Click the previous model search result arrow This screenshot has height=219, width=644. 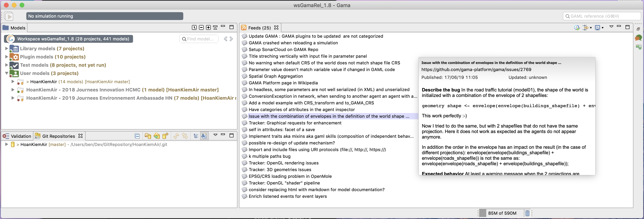pos(225,39)
